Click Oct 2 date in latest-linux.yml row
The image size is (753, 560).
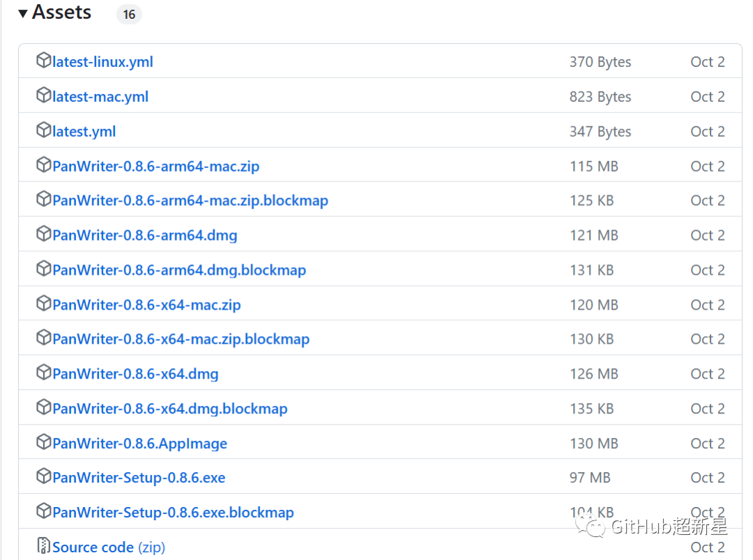click(x=708, y=62)
